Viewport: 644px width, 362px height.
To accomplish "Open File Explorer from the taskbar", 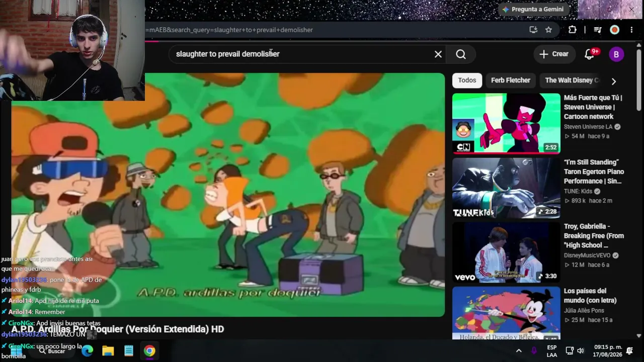I will click(x=108, y=350).
